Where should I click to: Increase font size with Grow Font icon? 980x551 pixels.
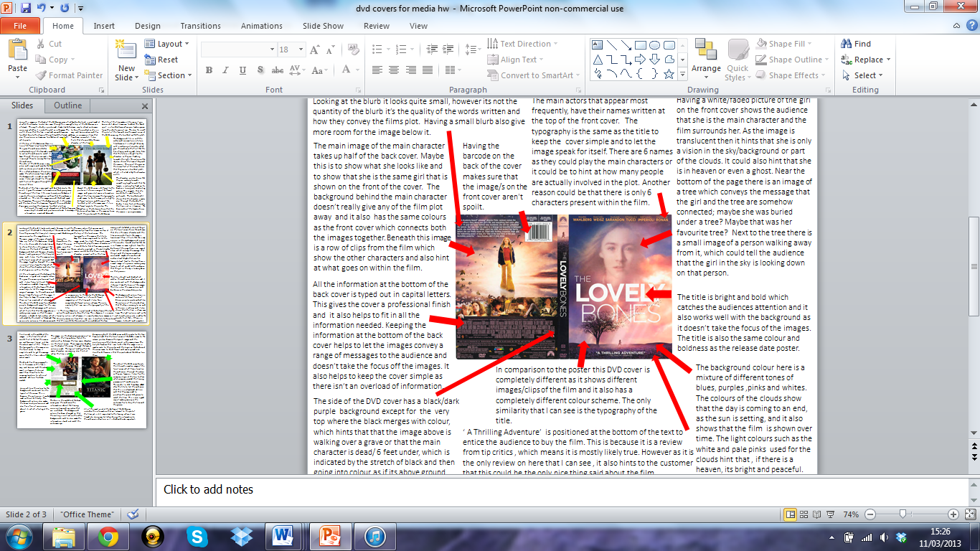pos(314,50)
